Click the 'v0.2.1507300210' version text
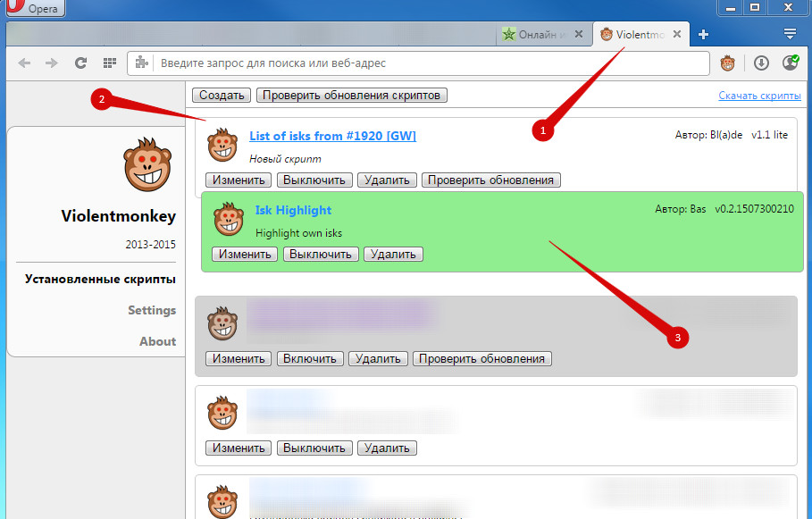Screen dimensions: 812x519 pos(754,209)
